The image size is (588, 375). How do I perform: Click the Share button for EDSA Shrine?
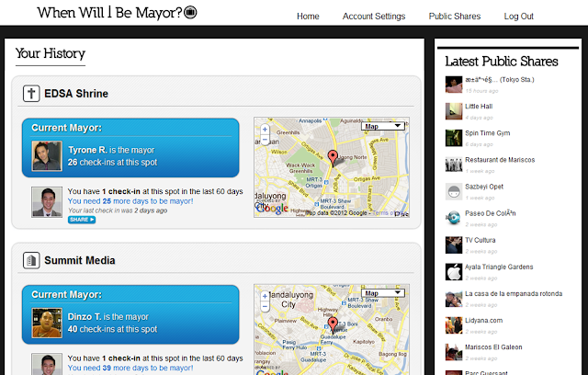[82, 220]
